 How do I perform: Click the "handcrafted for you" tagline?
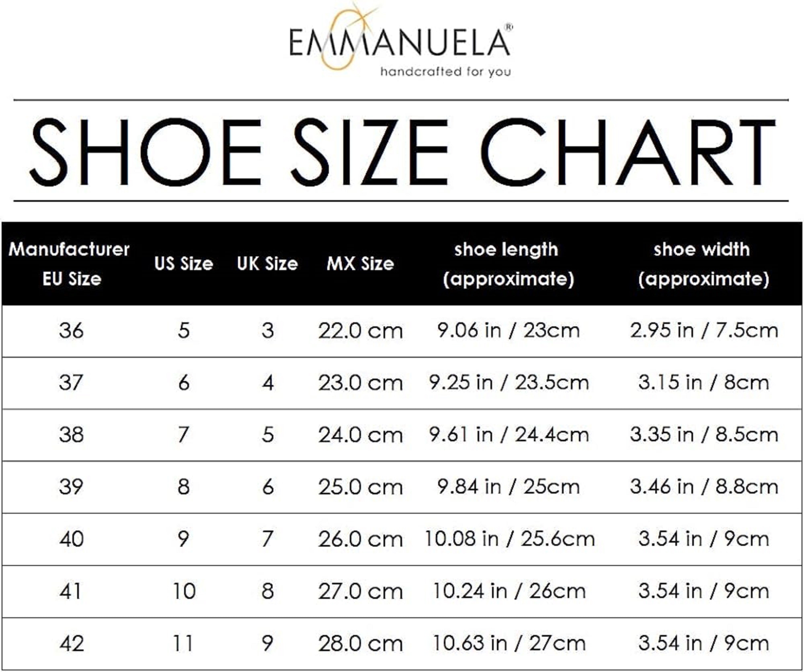click(x=445, y=72)
